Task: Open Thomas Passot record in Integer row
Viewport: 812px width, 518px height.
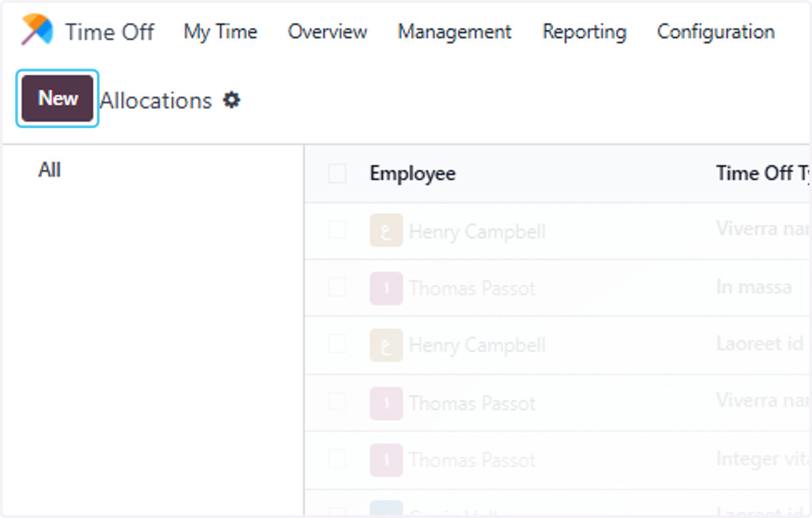Action: coord(472,461)
